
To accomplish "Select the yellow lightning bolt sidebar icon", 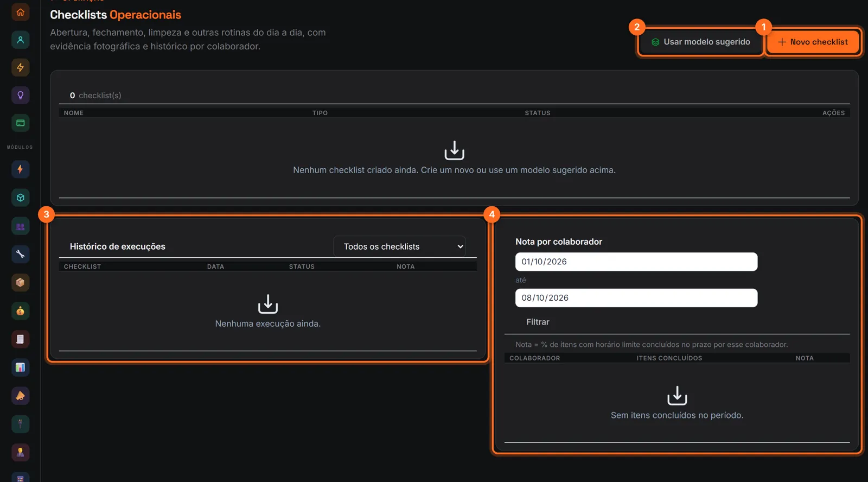I will pos(21,67).
